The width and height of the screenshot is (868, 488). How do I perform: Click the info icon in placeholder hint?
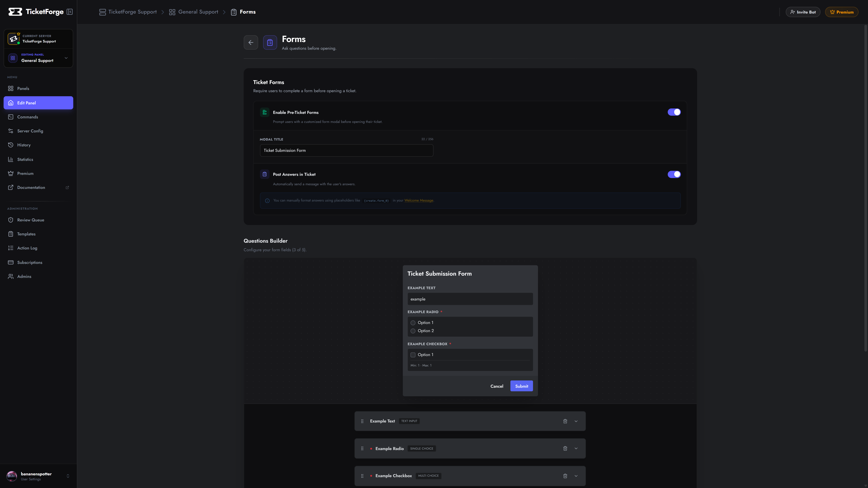pos(267,201)
